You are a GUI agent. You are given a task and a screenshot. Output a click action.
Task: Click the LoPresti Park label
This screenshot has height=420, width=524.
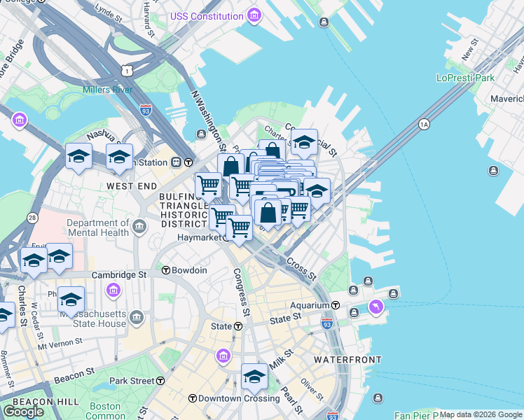[x=465, y=78]
